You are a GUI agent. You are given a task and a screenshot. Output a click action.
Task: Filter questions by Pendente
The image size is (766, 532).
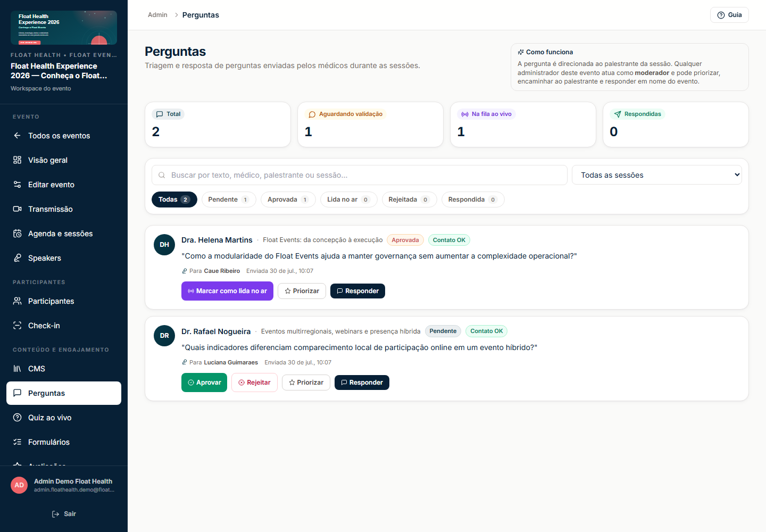[229, 199]
